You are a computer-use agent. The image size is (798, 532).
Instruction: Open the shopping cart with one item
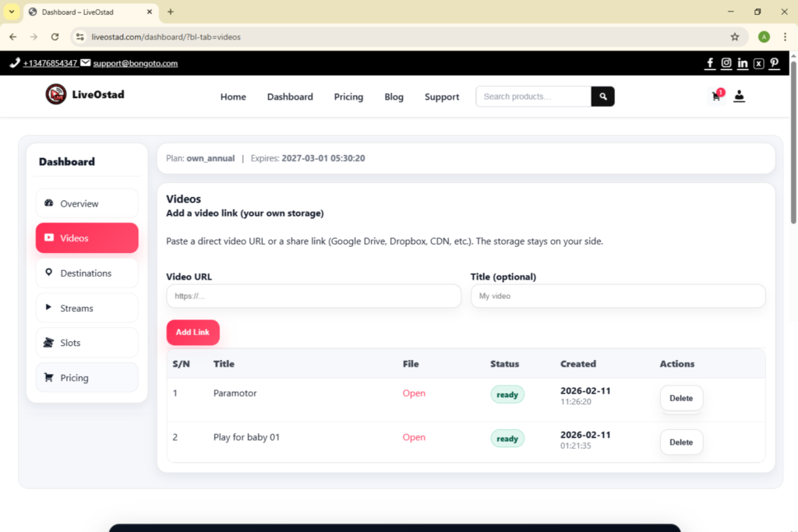pyautogui.click(x=715, y=96)
